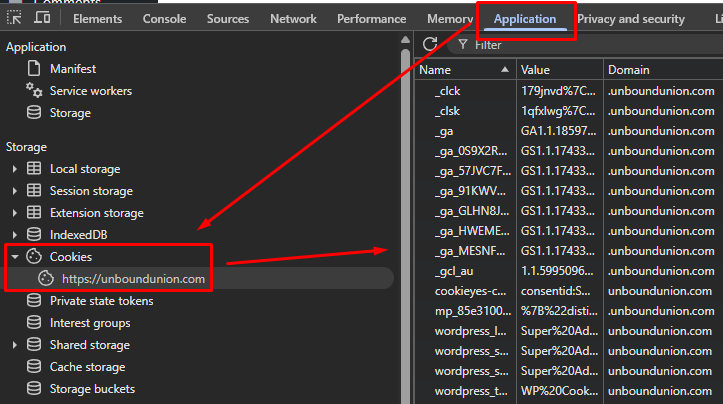Select Service workers in the sidebar
The height and width of the screenshot is (404, 723).
pyautogui.click(x=91, y=91)
